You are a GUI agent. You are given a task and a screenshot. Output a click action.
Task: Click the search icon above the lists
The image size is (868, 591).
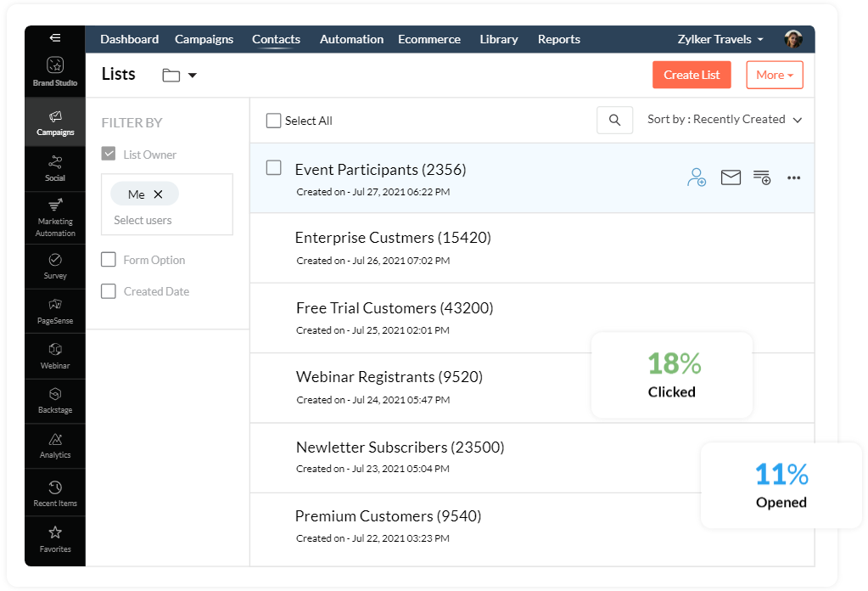click(615, 121)
